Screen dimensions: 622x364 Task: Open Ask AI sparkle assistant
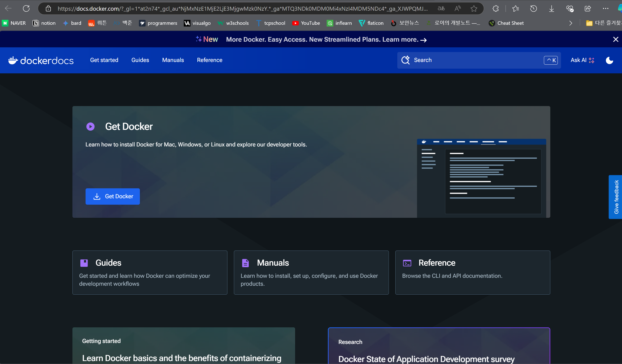582,60
